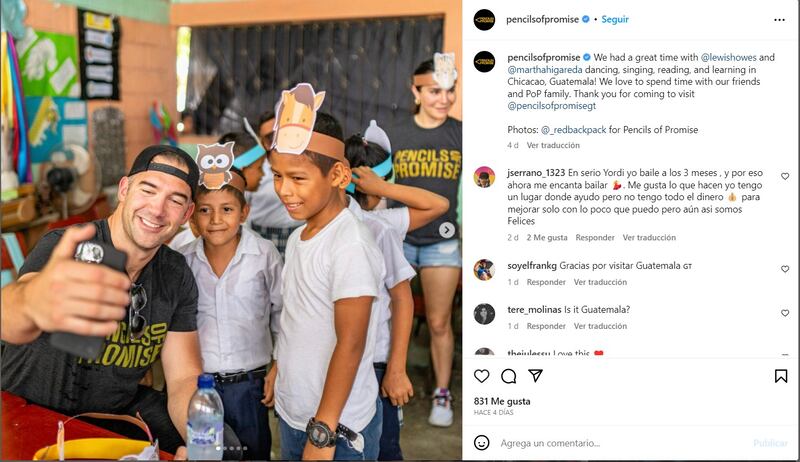
Task: Open the three-dot more options menu
Action: point(779,20)
